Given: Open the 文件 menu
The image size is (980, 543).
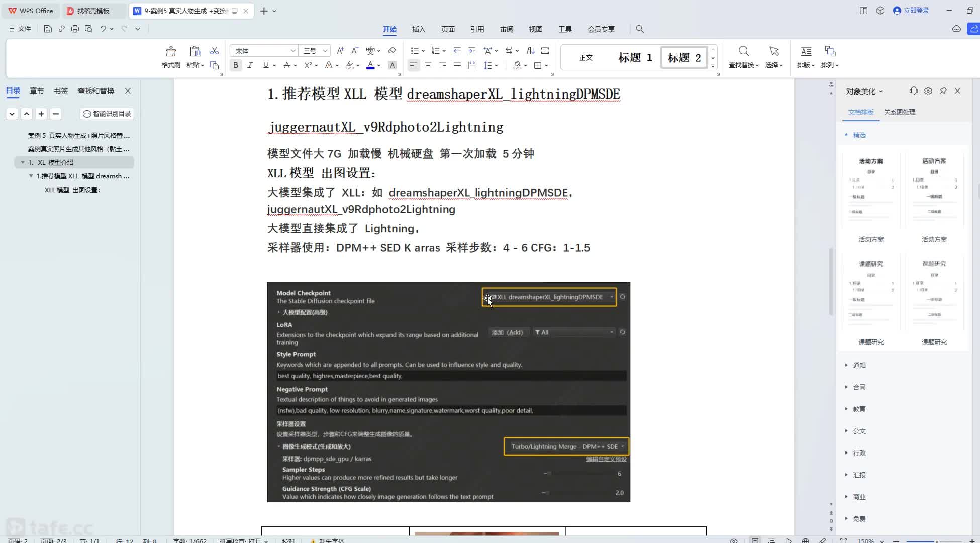Looking at the screenshot, I should pyautogui.click(x=20, y=29).
